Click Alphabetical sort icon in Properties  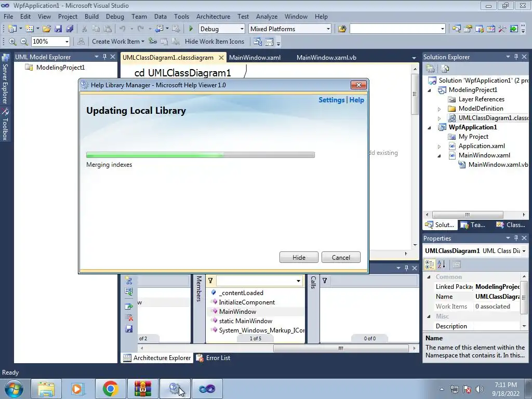tap(442, 264)
